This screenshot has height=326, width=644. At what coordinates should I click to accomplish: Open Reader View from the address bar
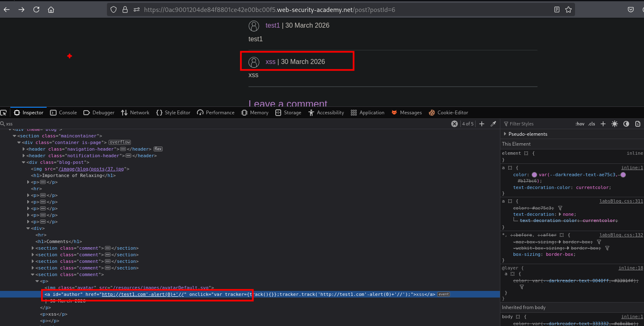(x=557, y=9)
